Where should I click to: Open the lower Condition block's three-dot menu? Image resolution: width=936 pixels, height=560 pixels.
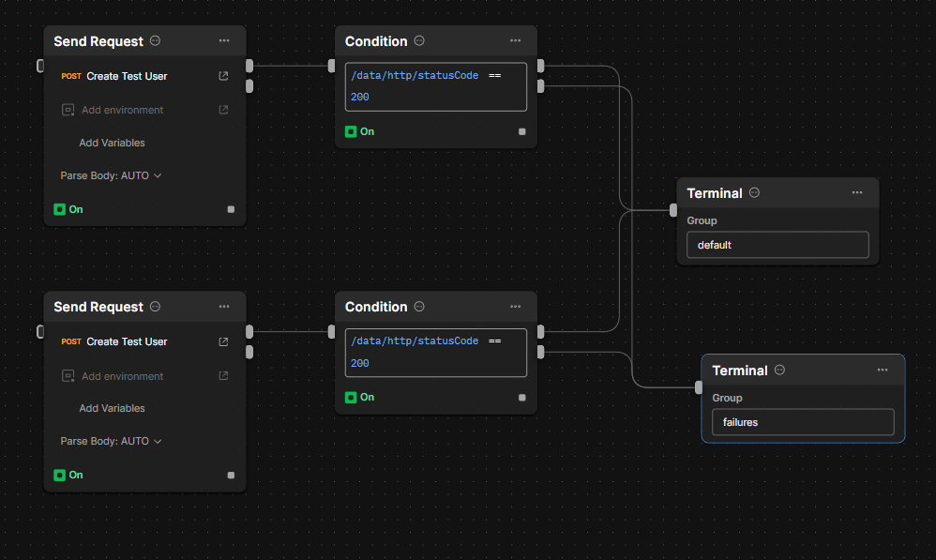click(x=515, y=307)
